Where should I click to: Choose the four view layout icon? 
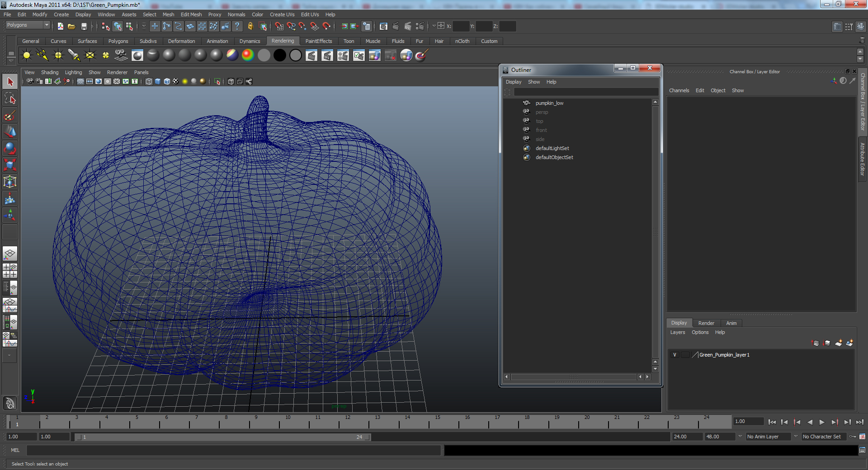[x=10, y=271]
